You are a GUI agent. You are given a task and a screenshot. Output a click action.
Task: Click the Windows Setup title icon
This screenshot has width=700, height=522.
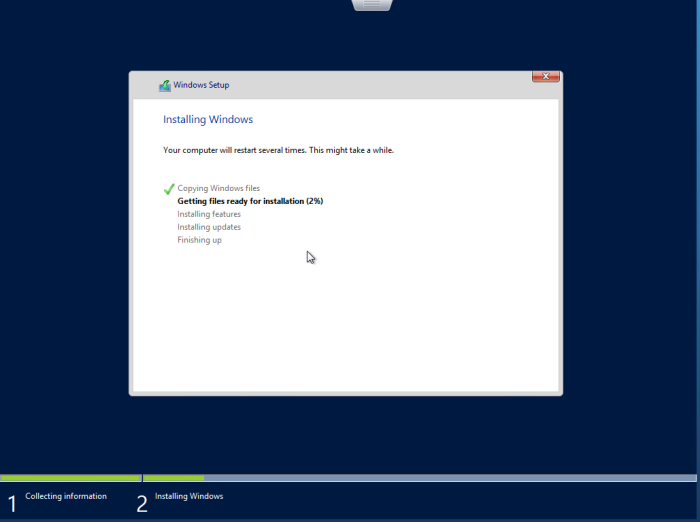[165, 85]
